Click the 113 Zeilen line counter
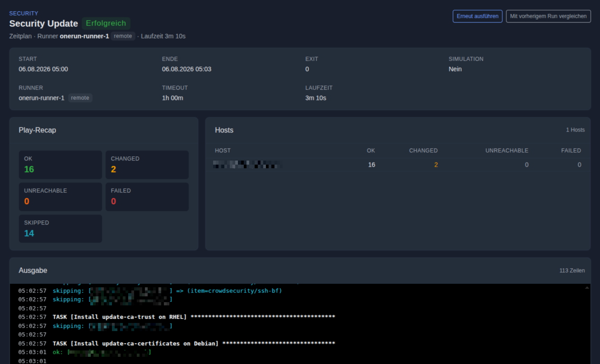The height and width of the screenshot is (364, 600). (x=572, y=271)
